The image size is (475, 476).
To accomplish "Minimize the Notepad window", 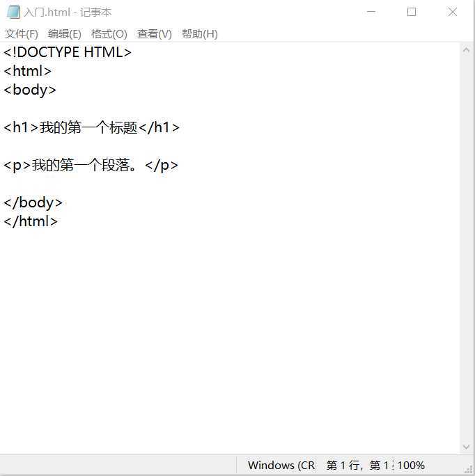I will 371,12.
